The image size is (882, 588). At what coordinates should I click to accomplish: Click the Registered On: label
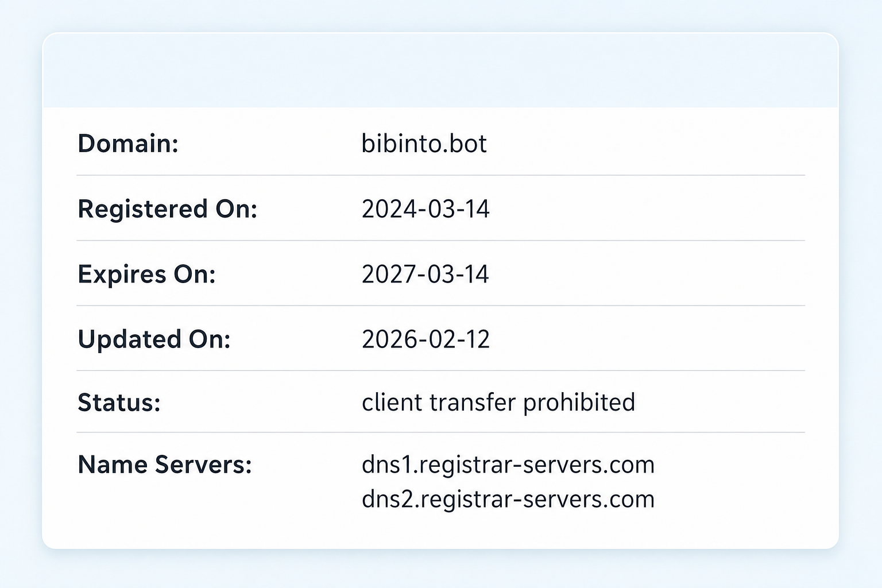click(168, 209)
